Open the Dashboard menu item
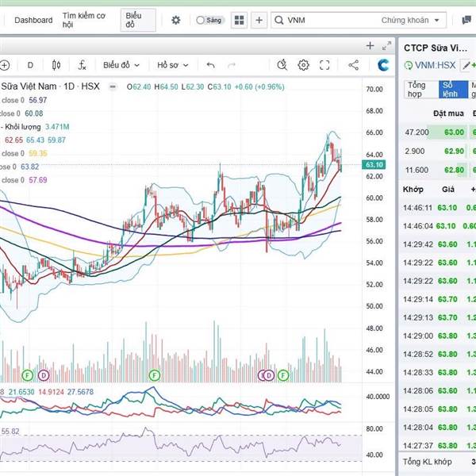This screenshot has height=476, width=476. point(33,21)
